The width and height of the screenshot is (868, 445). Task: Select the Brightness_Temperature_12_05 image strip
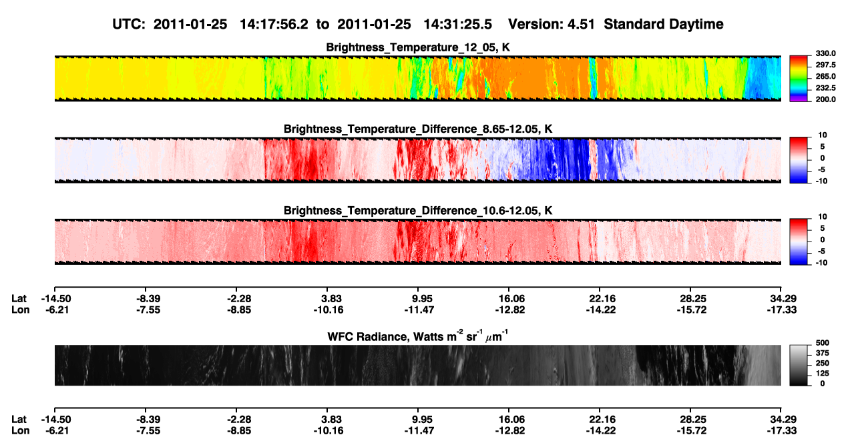[417, 78]
